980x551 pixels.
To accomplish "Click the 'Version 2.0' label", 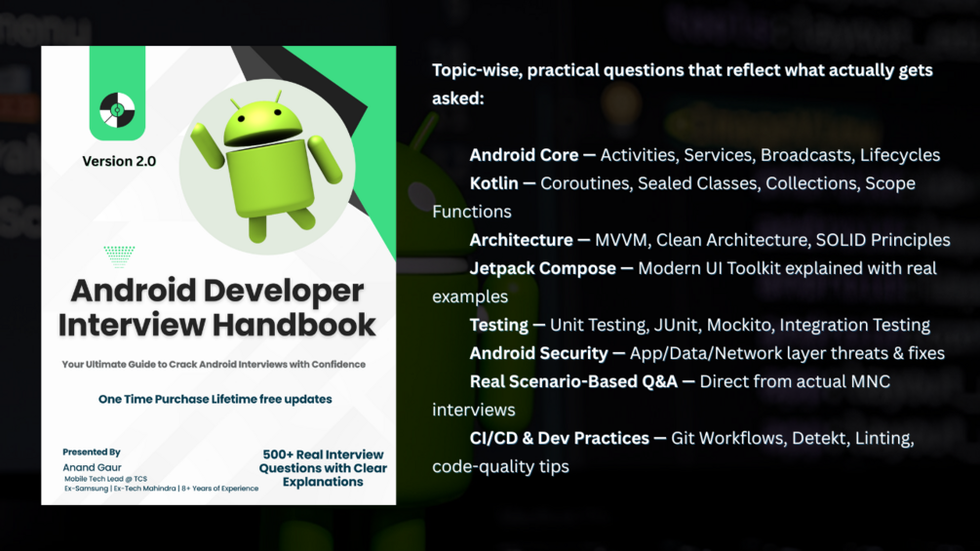I will (119, 161).
